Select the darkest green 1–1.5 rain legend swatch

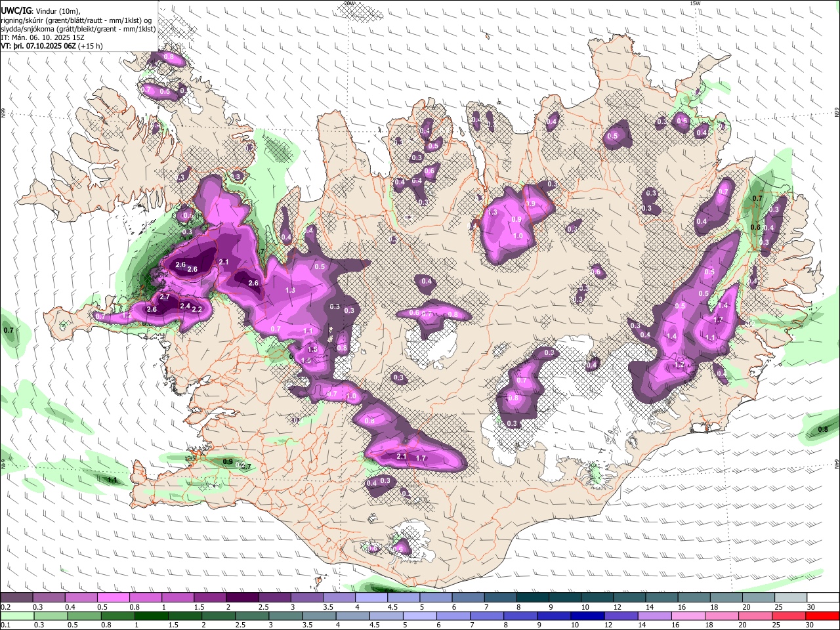[x=152, y=616]
